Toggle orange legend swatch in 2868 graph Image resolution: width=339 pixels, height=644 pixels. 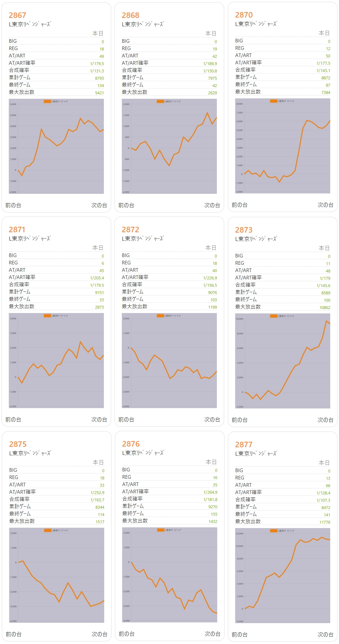[160, 101]
